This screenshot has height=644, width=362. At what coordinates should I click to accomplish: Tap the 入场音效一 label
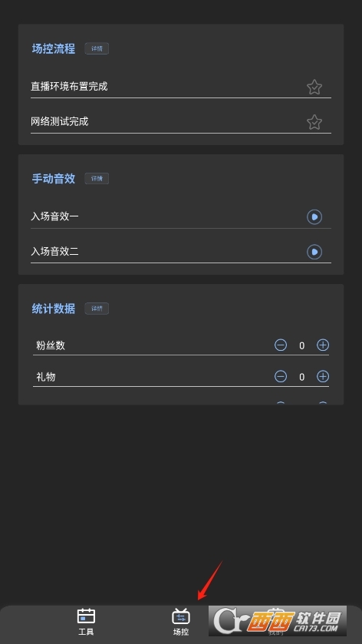54,216
